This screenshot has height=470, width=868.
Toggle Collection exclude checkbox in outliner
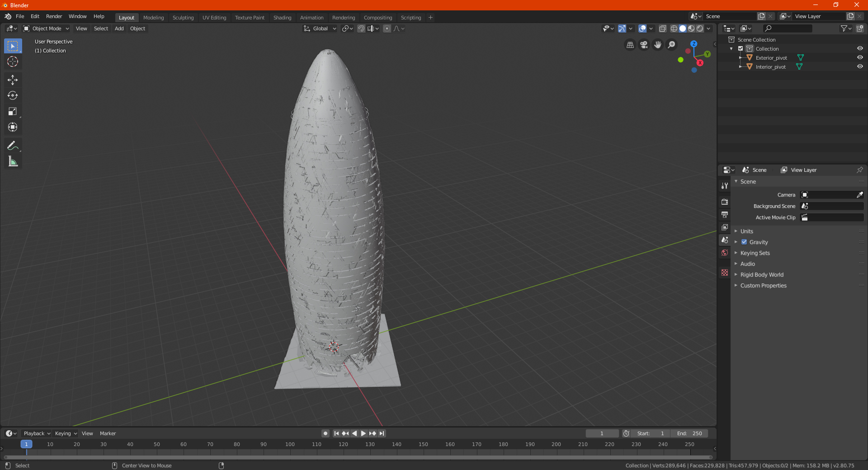click(x=741, y=48)
